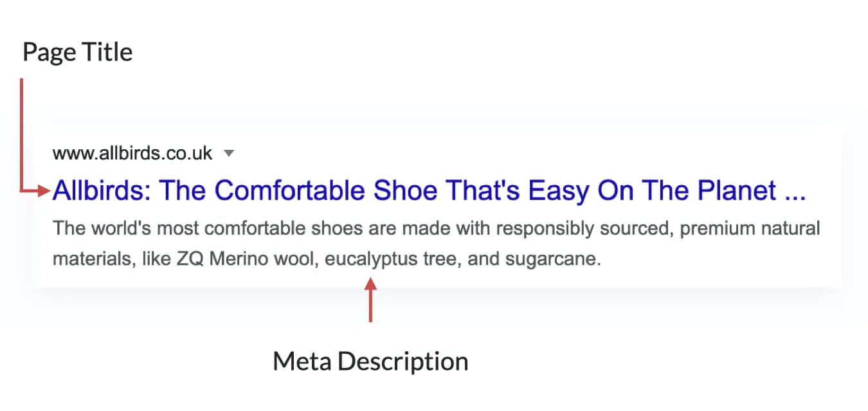The height and width of the screenshot is (411, 868).
Task: Click the vertical red line below Page Title
Action: pos(22,129)
